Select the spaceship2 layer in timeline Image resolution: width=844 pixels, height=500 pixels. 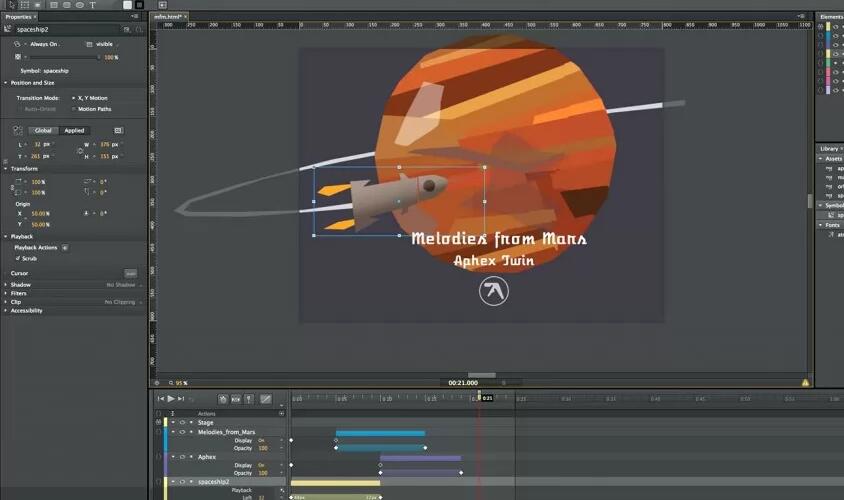[x=214, y=482]
